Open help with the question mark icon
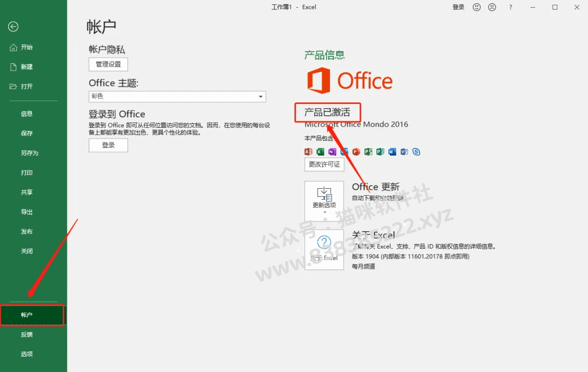 pos(510,7)
